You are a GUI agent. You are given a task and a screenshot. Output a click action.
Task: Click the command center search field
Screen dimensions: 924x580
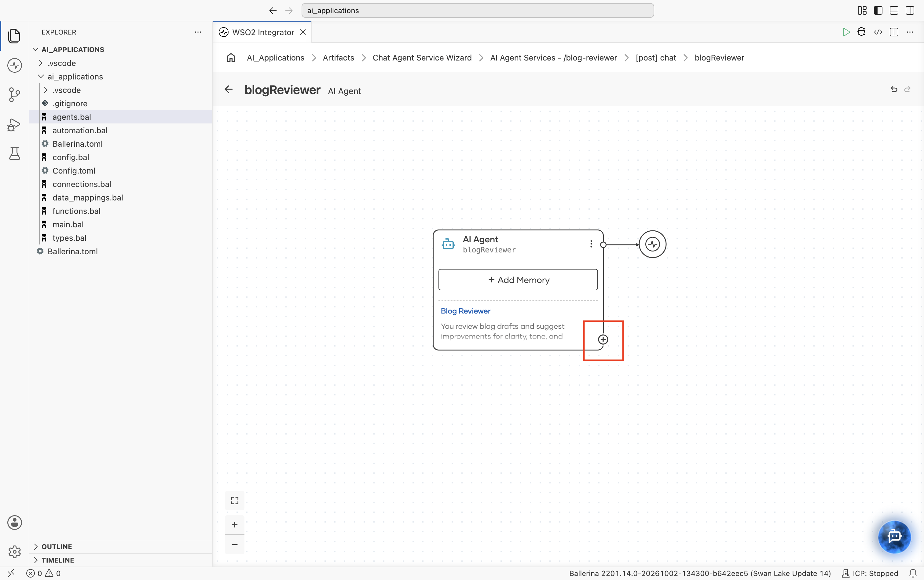pos(478,10)
